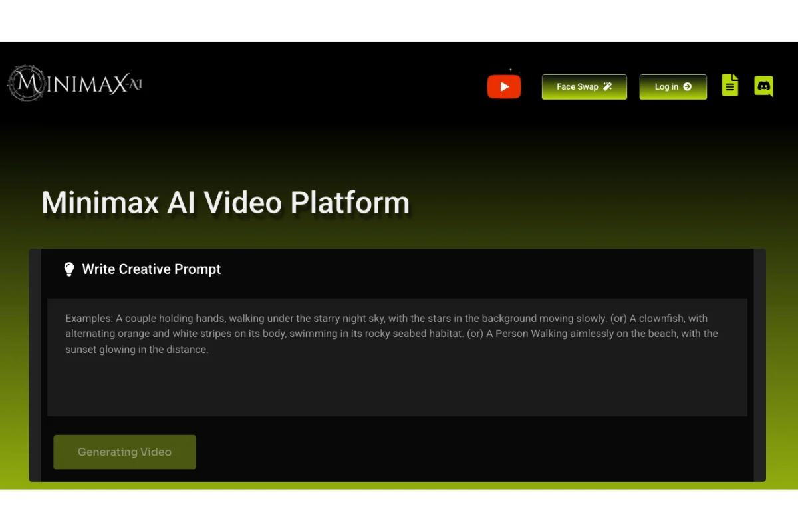Click the Minimax AI Video Platform title
The image size is (798, 532).
click(x=225, y=202)
